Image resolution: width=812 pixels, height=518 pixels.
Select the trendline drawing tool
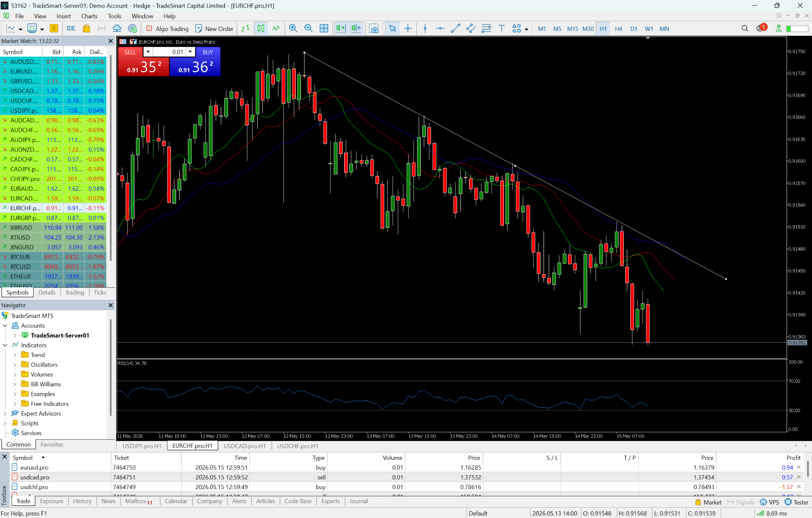pos(456,29)
